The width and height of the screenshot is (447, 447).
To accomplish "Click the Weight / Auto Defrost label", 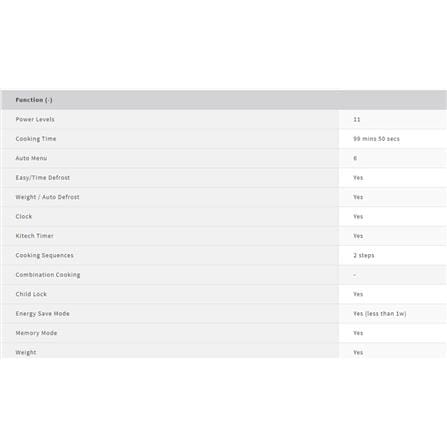I will (x=47, y=197).
